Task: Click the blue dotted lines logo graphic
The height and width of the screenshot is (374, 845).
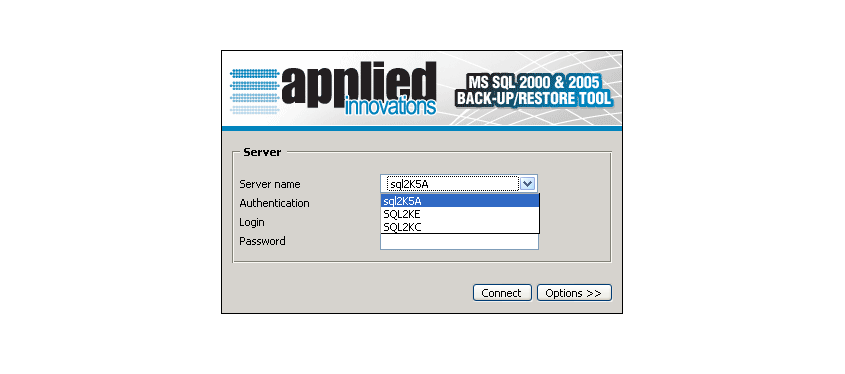Action: click(x=254, y=91)
